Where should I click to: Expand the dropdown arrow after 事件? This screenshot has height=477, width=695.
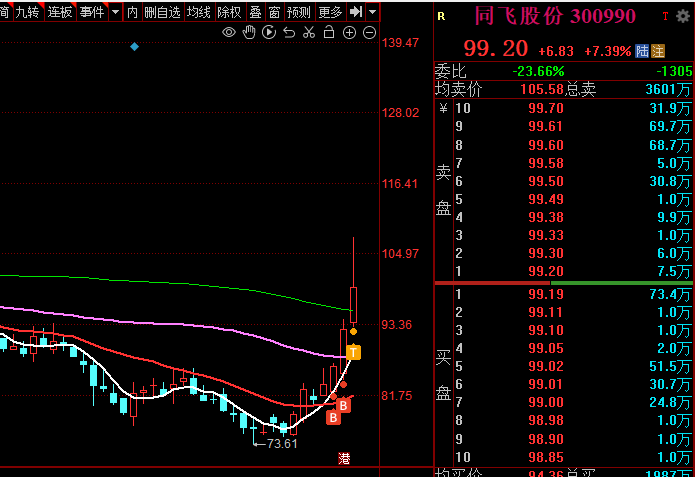click(x=115, y=12)
